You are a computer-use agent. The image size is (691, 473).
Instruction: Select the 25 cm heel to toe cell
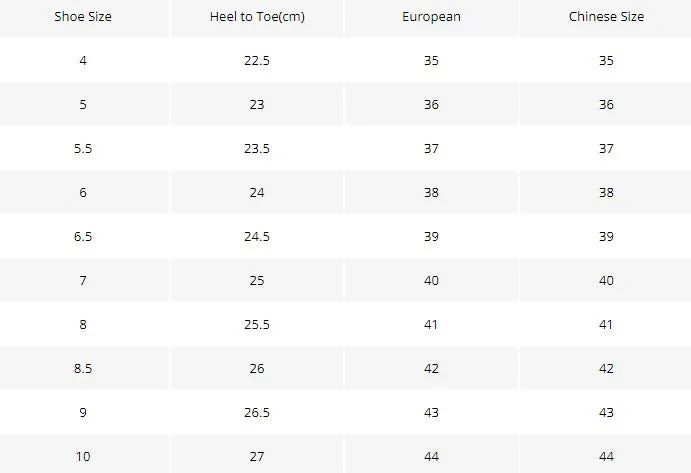pyautogui.click(x=257, y=281)
